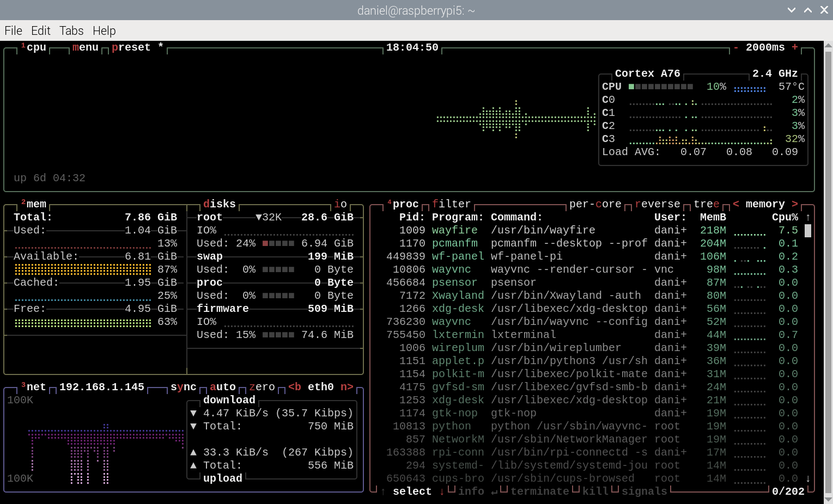Click the plus to increase update interval
The image size is (833, 504).
[795, 48]
